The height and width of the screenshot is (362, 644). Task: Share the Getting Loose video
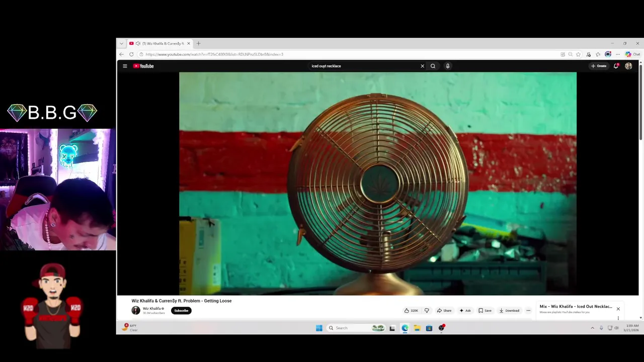(444, 310)
